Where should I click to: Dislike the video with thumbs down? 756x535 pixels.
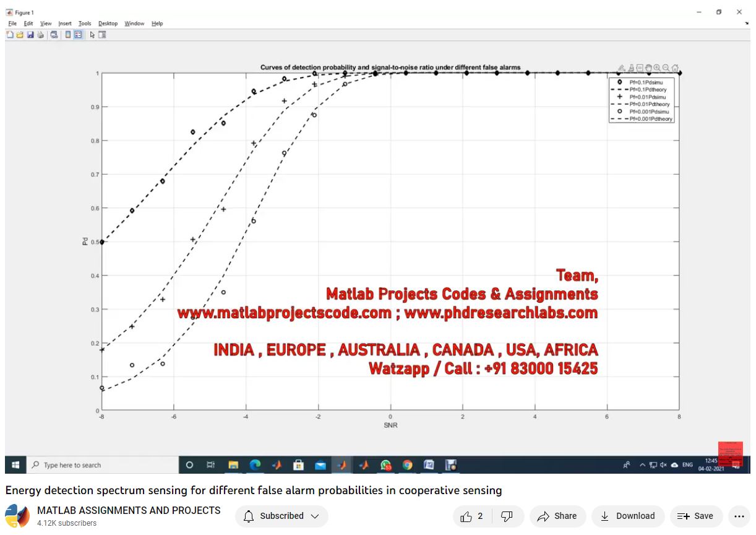tap(507, 516)
